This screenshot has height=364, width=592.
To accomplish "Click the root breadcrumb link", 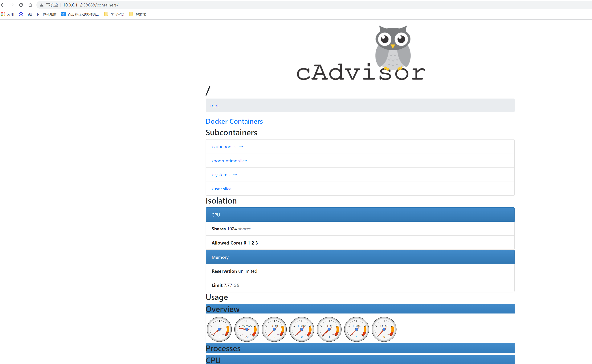I will (214, 106).
